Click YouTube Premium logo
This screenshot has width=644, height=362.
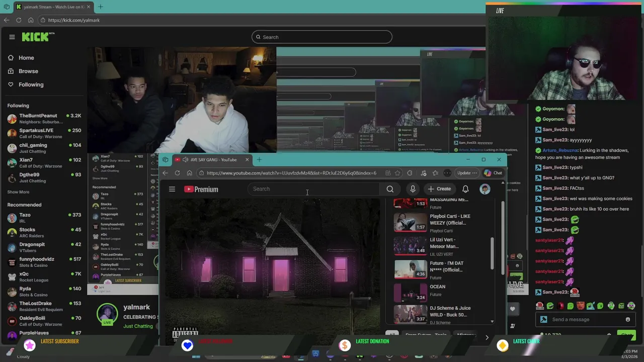coord(201,189)
